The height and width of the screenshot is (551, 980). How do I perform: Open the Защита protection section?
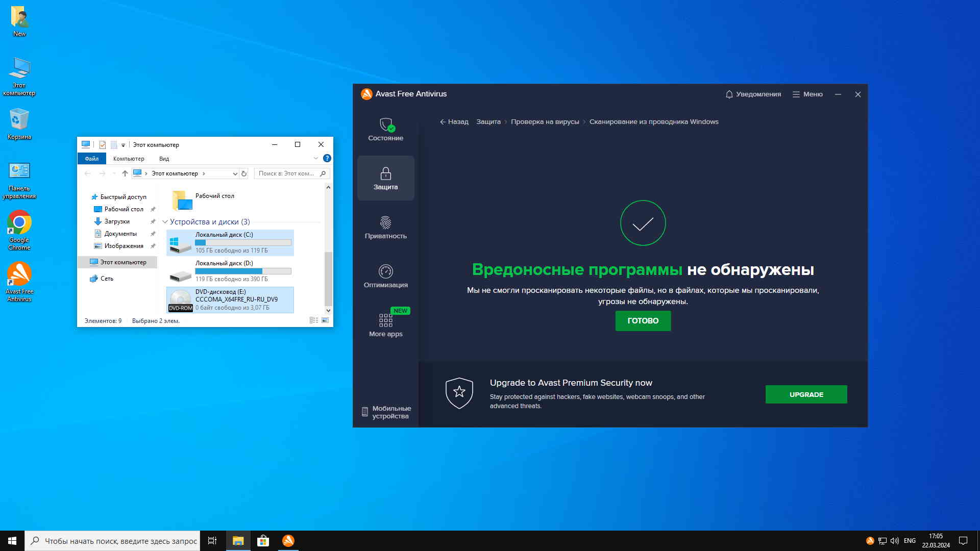click(385, 178)
